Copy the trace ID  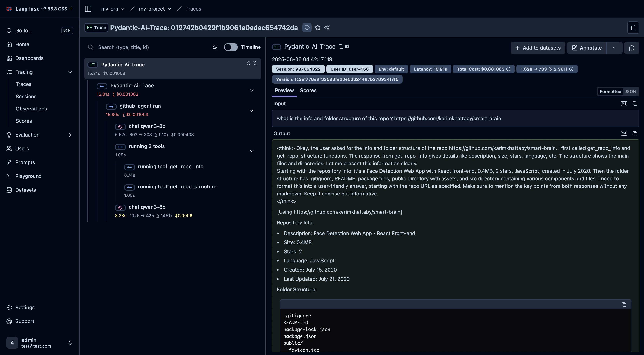(344, 47)
